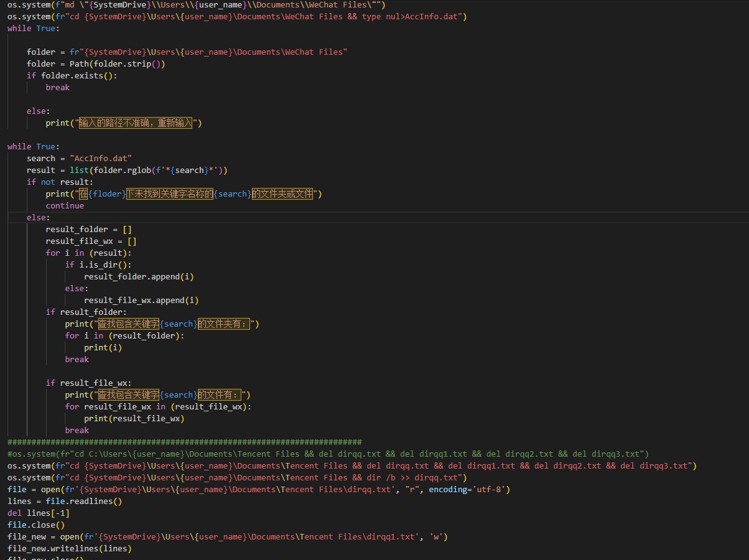Viewport: 749px width, 560px height.
Task: Click the line containing "type nul>AccInfo.dat"
Action: point(237,16)
